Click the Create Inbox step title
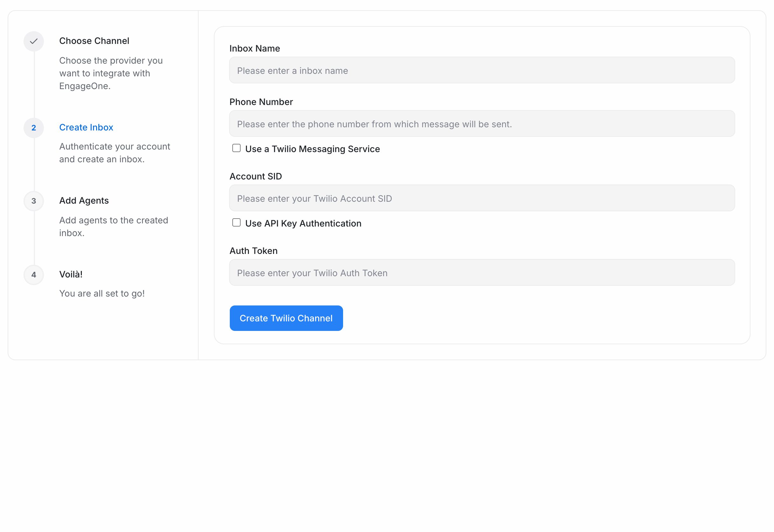774x532 pixels. (86, 127)
